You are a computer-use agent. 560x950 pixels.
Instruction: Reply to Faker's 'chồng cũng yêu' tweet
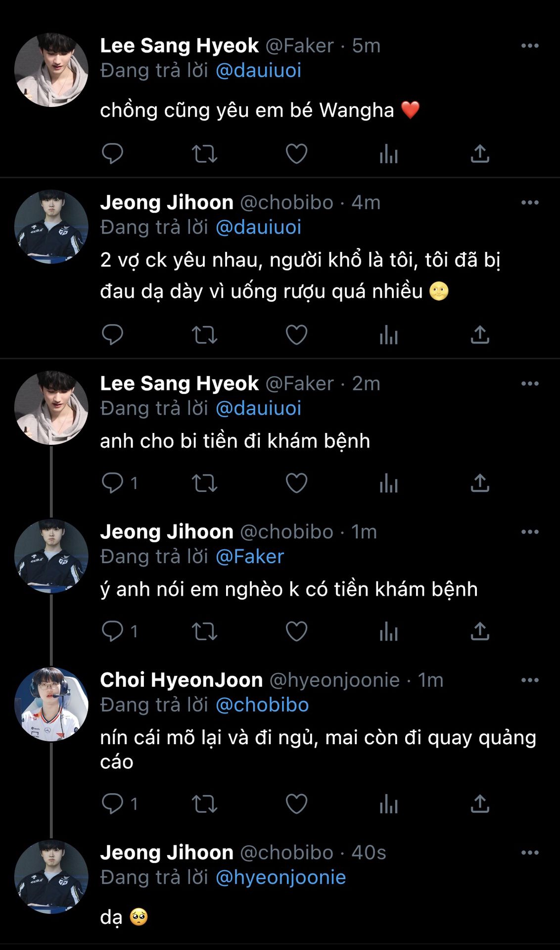(x=112, y=154)
